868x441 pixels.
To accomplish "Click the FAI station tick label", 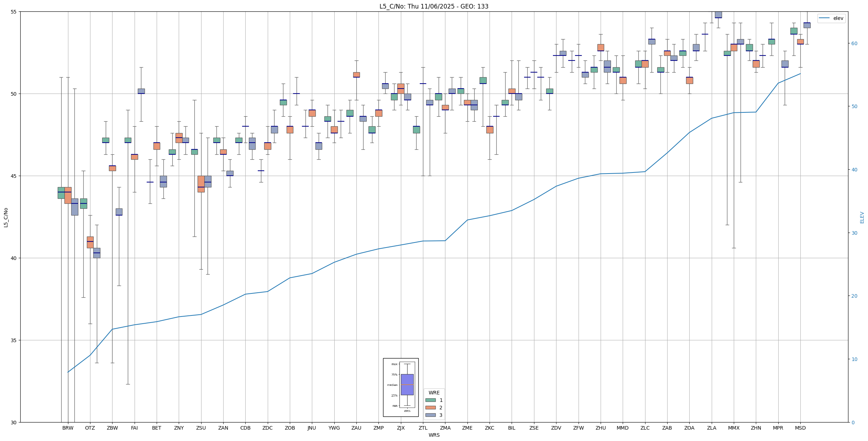I will [134, 428].
